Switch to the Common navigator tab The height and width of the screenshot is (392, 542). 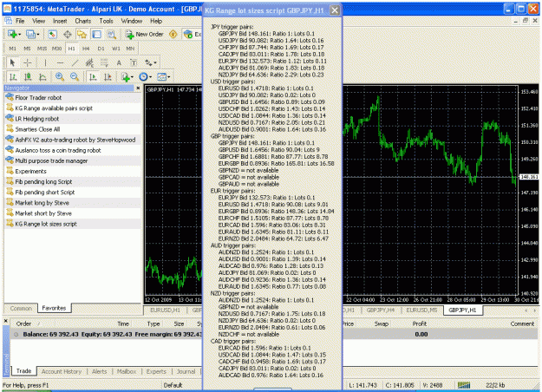pos(21,309)
